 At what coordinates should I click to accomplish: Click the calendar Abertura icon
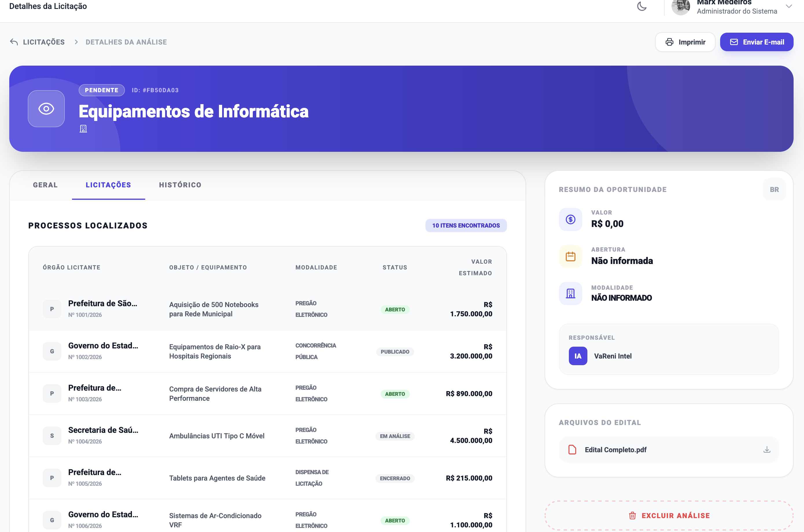(571, 256)
